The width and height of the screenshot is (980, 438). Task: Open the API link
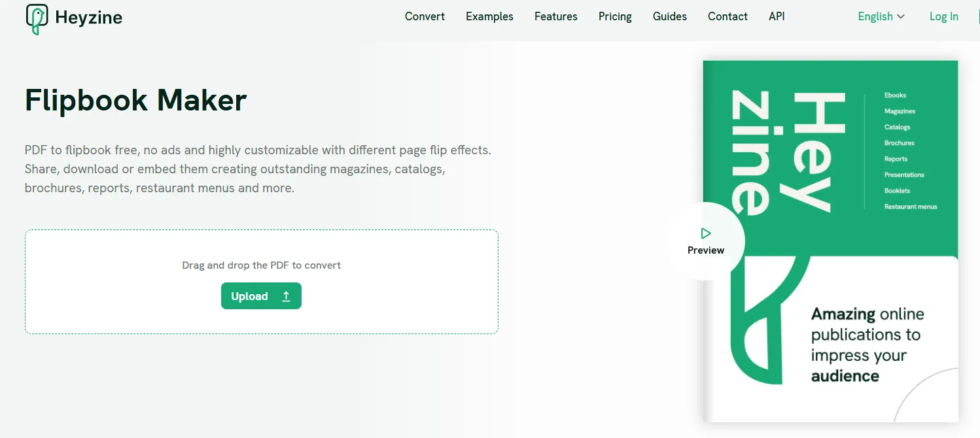click(777, 17)
